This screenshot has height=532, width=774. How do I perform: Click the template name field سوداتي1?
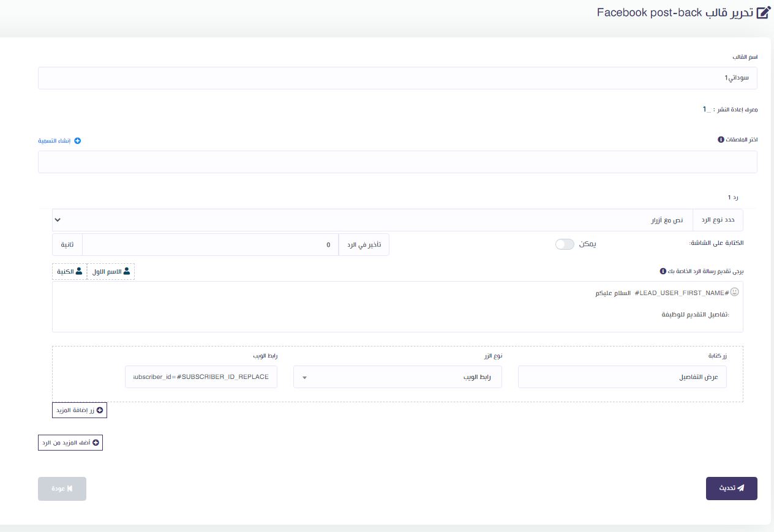(x=397, y=78)
